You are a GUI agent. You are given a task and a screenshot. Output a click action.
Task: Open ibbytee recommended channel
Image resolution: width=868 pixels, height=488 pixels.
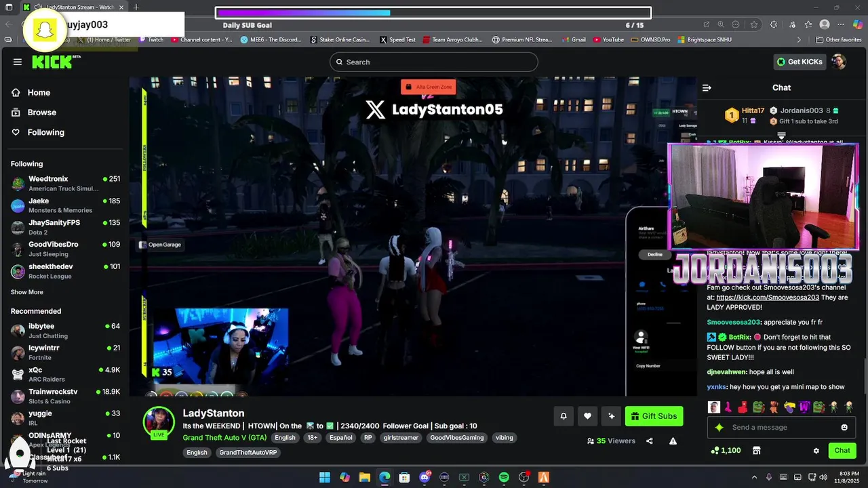point(66,331)
